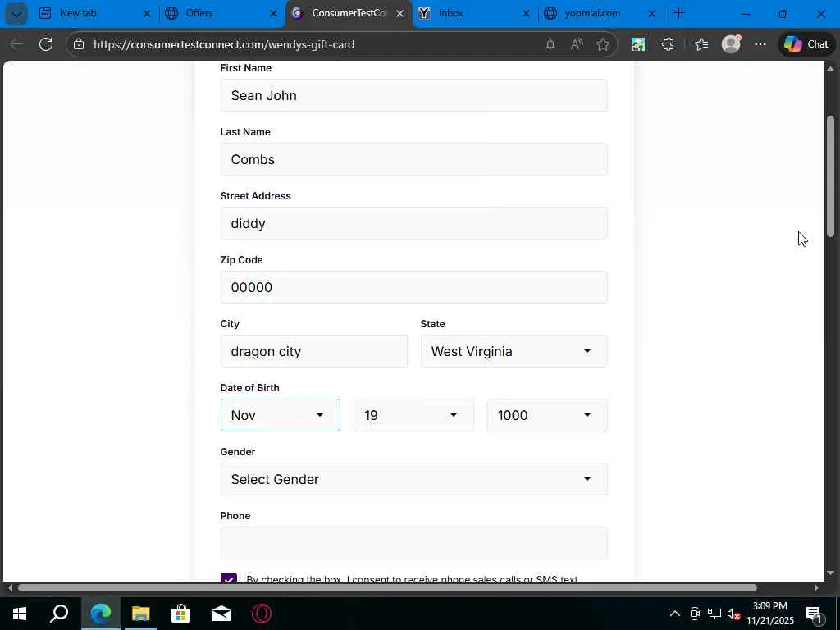The height and width of the screenshot is (630, 840).
Task: Click the horizontal page scrollbar thumb
Action: (387, 587)
